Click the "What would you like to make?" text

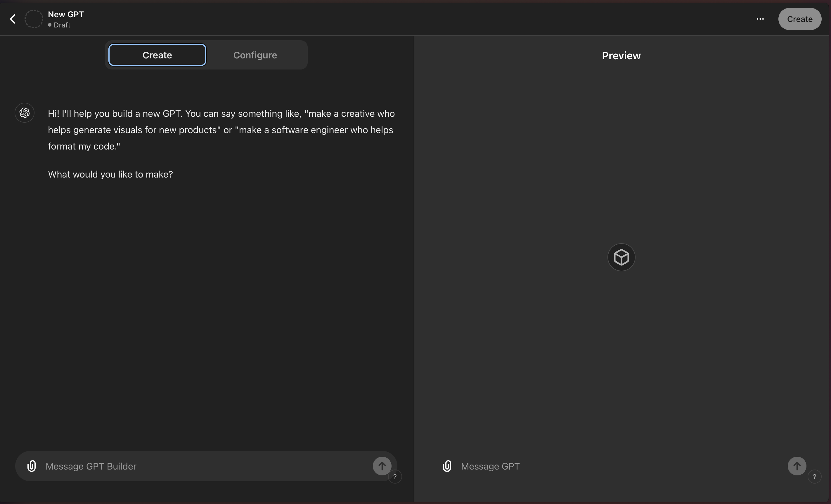(110, 174)
